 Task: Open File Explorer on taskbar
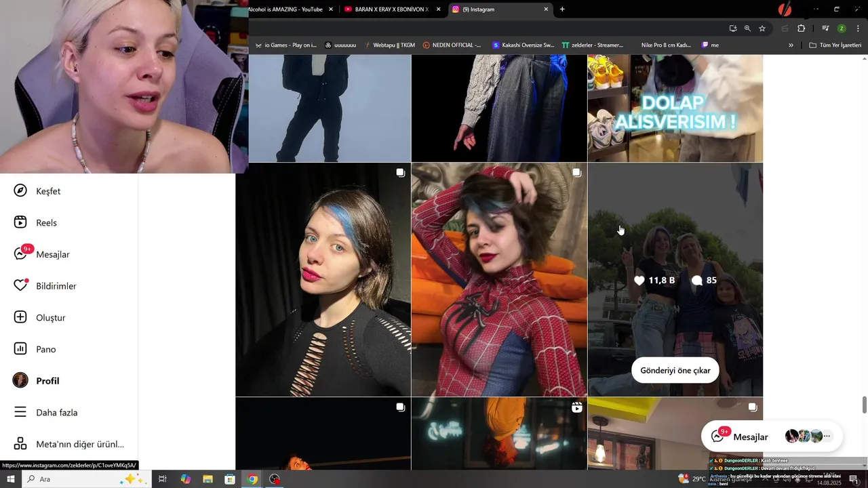click(x=208, y=479)
